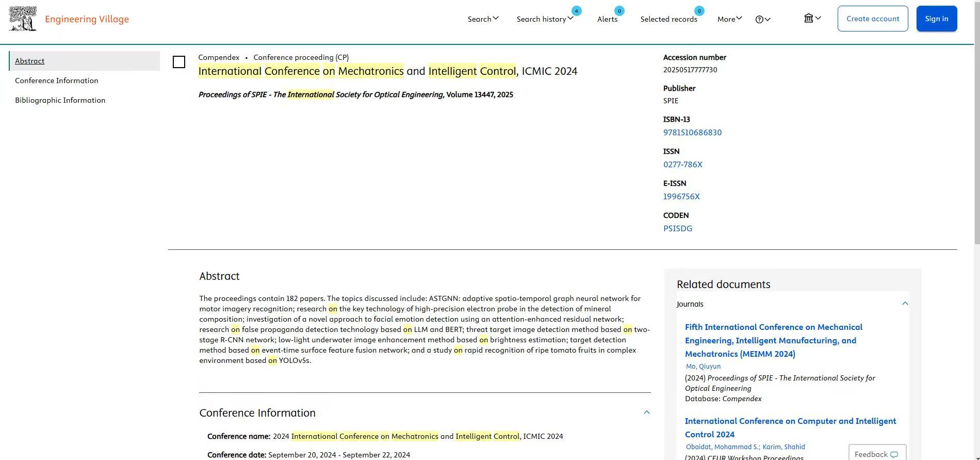Open the MEIMM 2024 related document
The image size is (980, 460).
774,340
